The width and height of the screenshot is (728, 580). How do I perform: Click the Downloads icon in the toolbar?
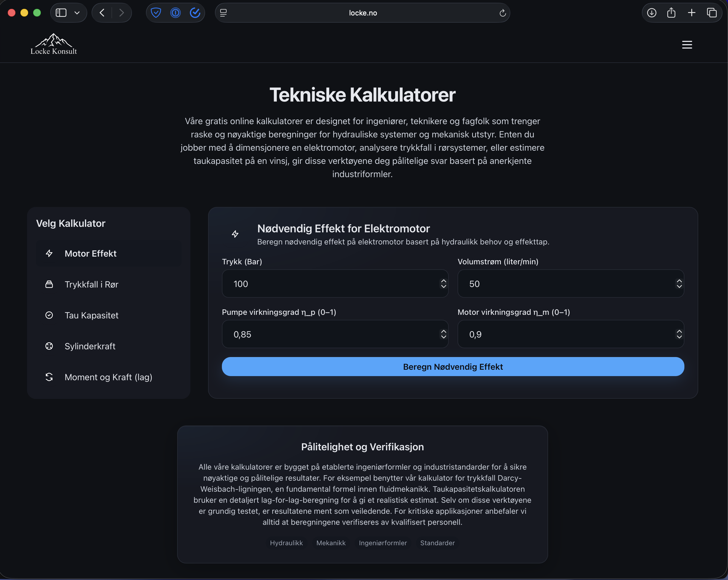point(651,12)
